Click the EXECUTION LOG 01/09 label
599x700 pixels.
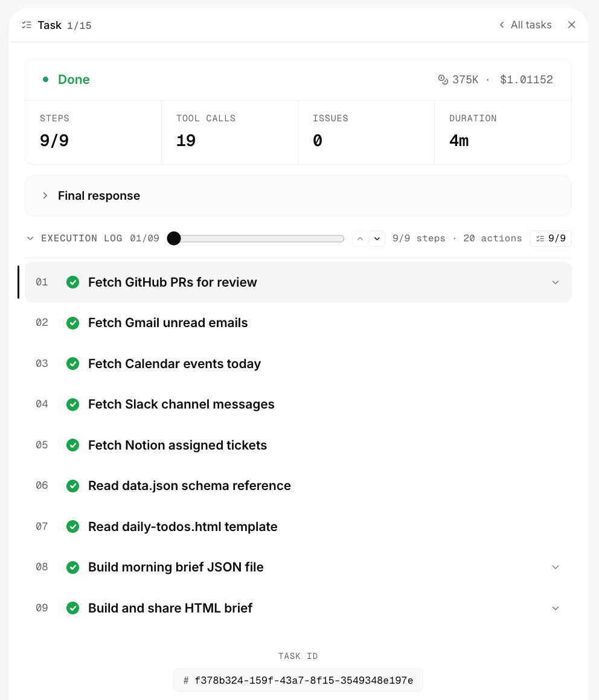coord(100,238)
